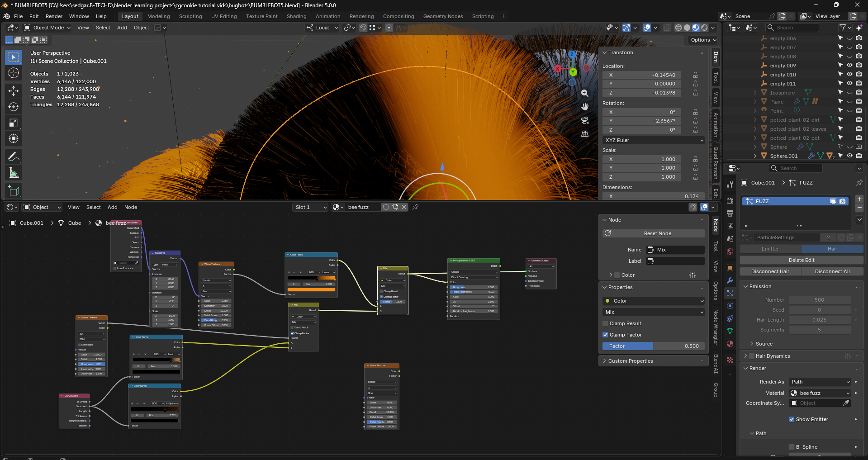The width and height of the screenshot is (868, 460).
Task: Lock the X location value
Action: coord(695,75)
